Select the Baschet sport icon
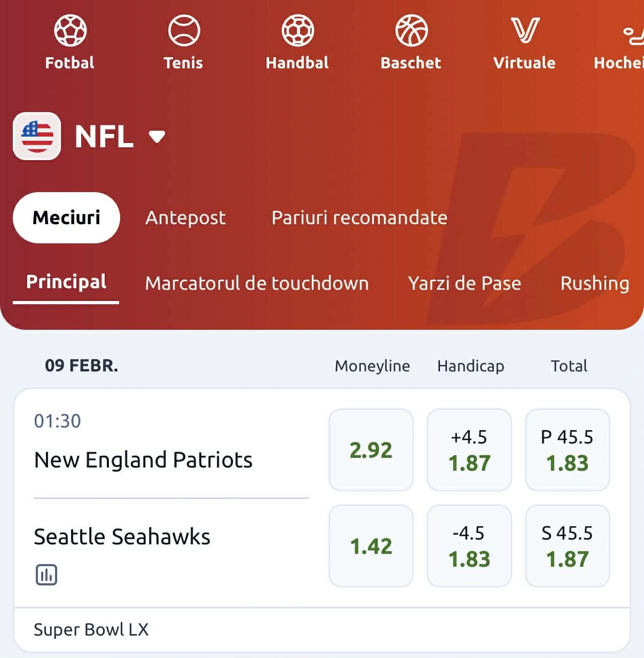 [x=411, y=30]
